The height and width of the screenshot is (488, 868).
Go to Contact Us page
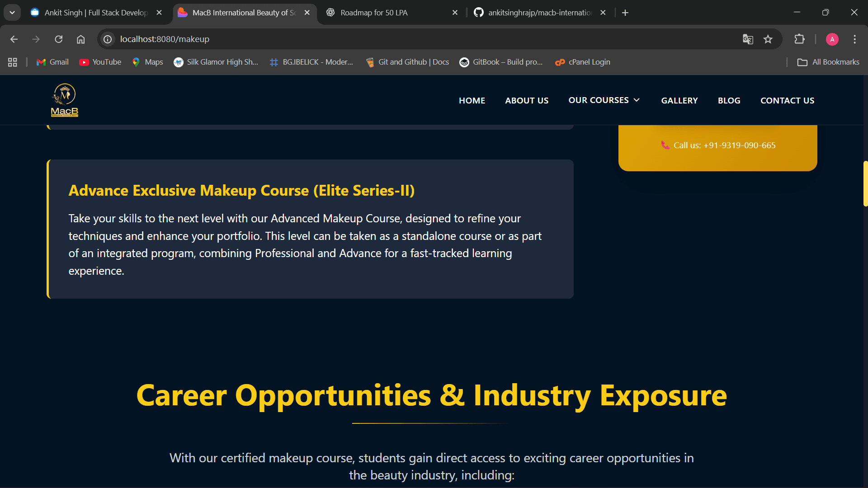[x=787, y=100]
